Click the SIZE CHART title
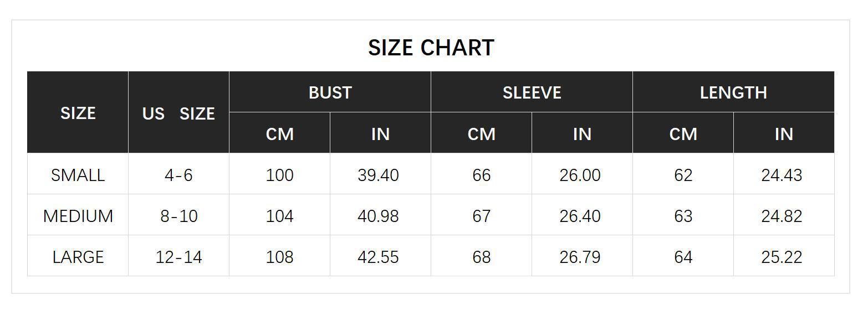868x310 pixels. pyautogui.click(x=431, y=48)
